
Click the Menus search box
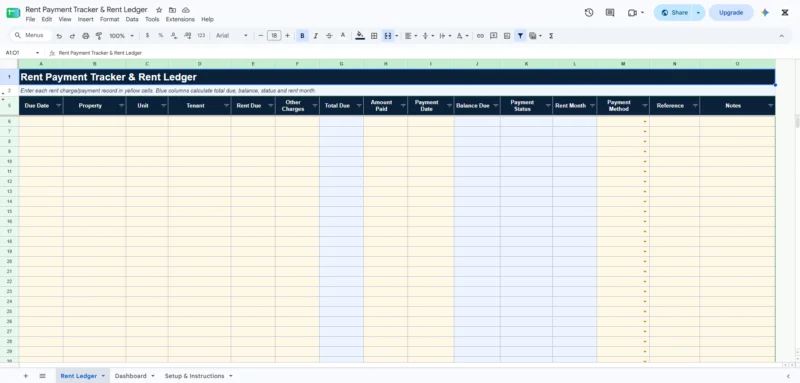point(31,35)
